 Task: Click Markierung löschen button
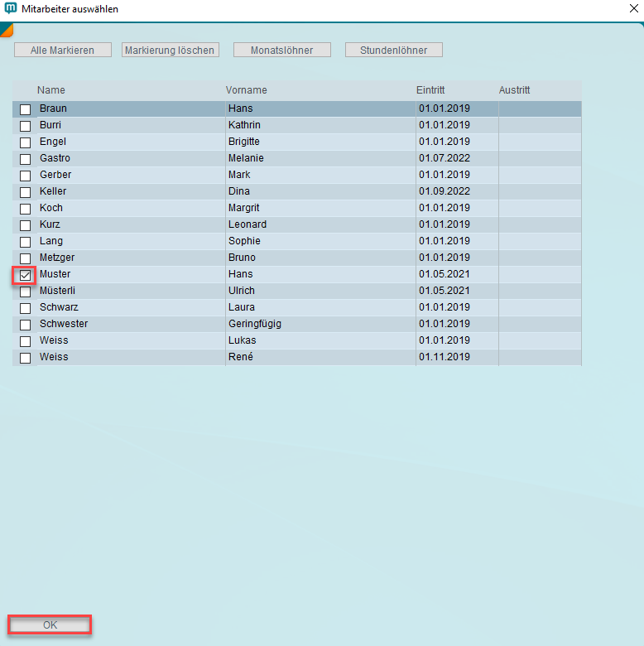tap(170, 51)
